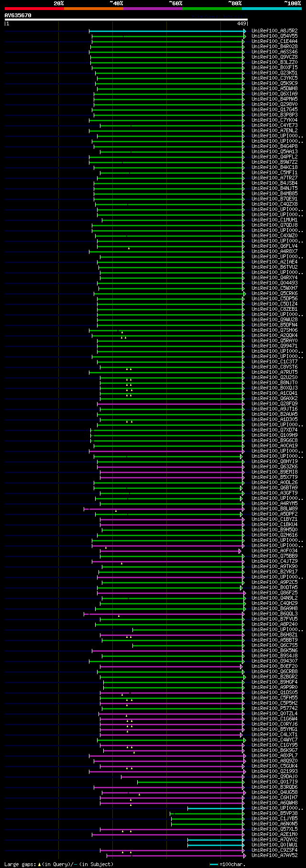Select hit label UniRef100_C9ZSF4
Image resolution: width=306 pixels, height=868 pixels.
coord(274,850)
